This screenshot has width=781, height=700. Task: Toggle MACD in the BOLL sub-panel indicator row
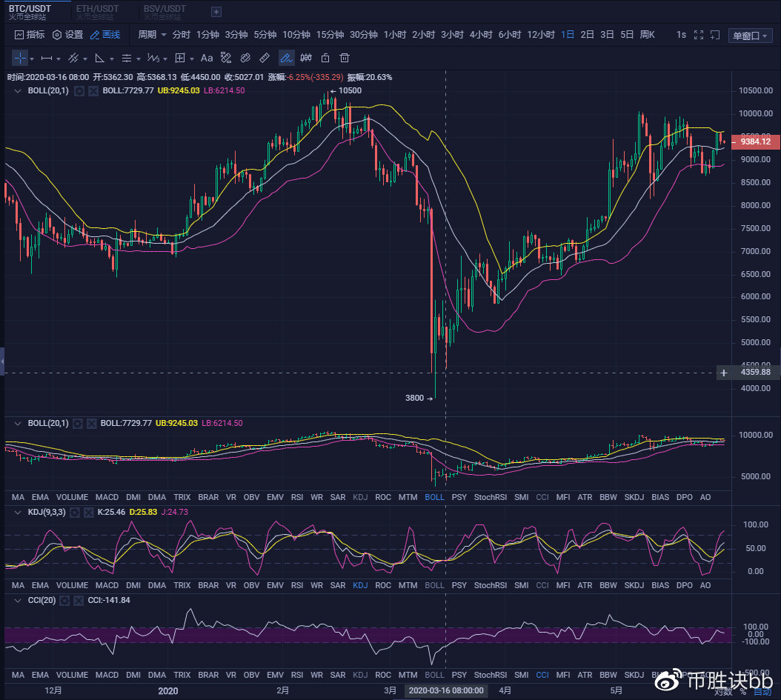click(x=107, y=497)
